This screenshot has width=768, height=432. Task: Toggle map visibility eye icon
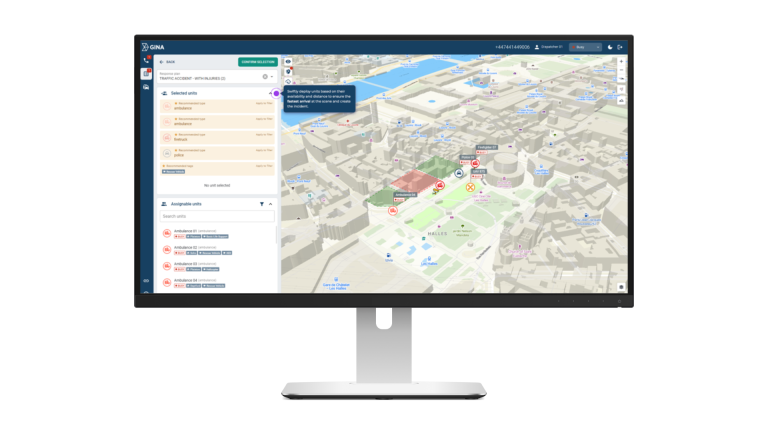point(288,61)
